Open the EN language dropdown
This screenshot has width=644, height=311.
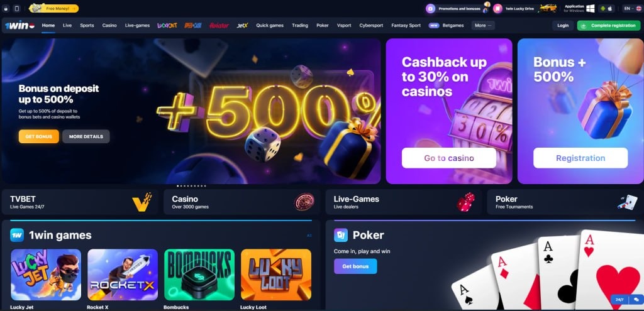coord(631,8)
